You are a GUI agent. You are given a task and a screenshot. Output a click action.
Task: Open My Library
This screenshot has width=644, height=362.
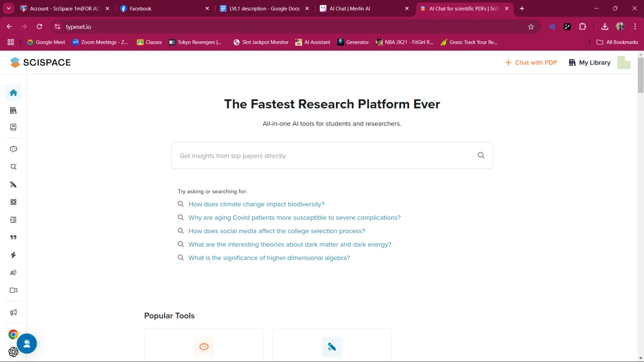(589, 62)
